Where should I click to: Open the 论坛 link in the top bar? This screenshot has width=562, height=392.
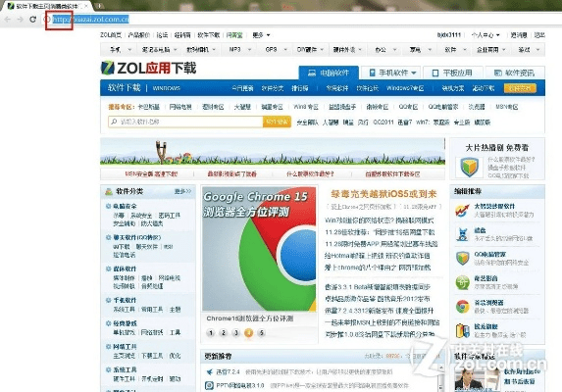pos(162,35)
